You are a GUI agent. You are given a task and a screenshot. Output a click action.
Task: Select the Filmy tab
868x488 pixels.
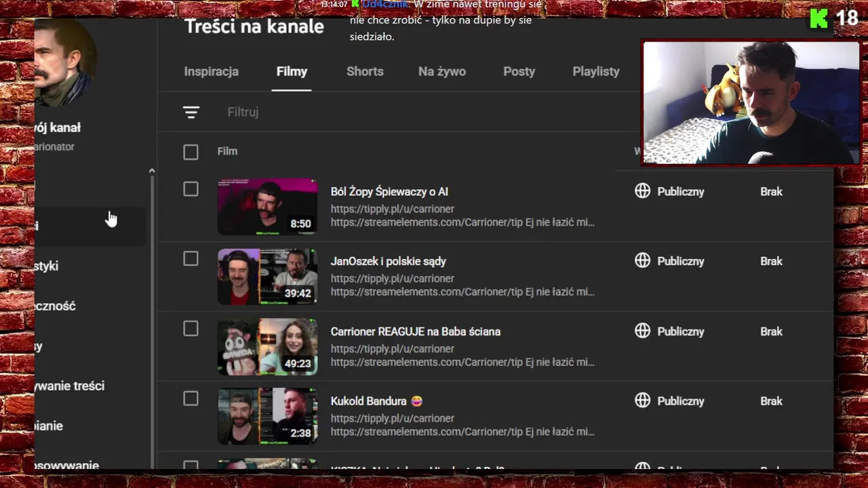tap(292, 71)
